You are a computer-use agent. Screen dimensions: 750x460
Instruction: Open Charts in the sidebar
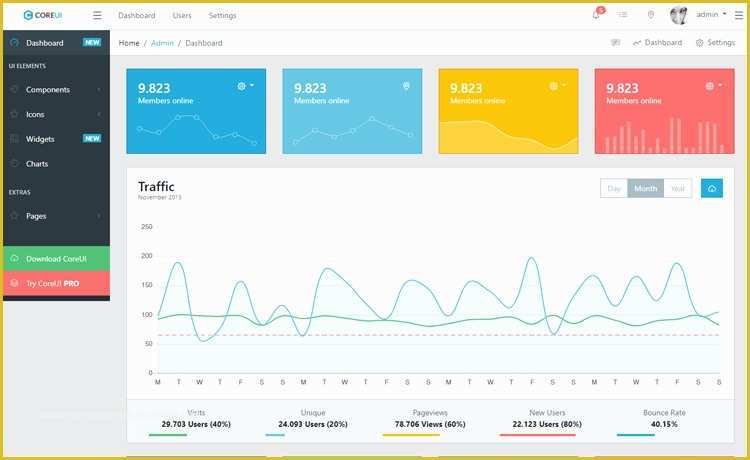coord(56,164)
